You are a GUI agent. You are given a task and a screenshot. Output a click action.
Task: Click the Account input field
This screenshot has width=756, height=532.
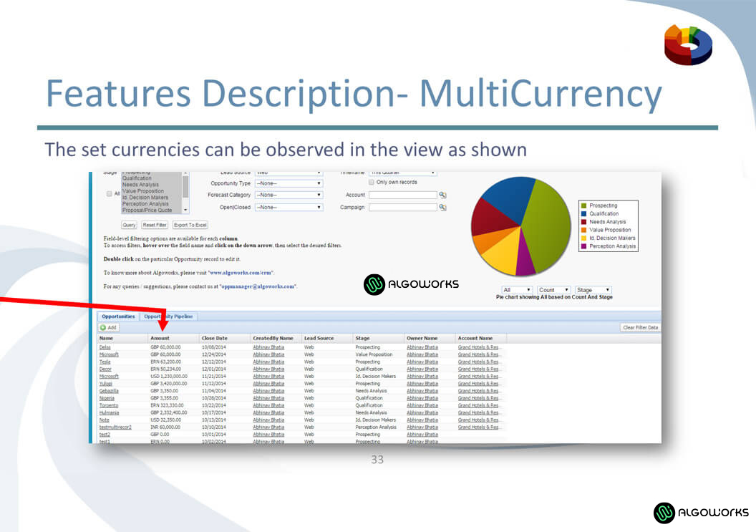[402, 195]
